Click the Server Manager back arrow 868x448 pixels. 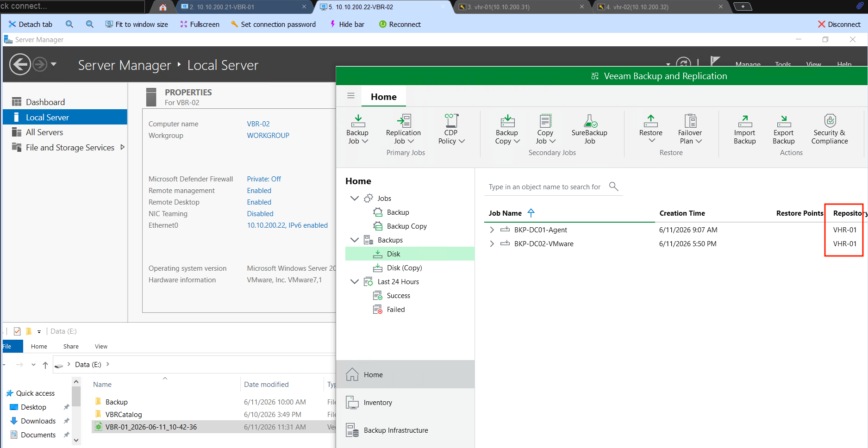coord(20,64)
